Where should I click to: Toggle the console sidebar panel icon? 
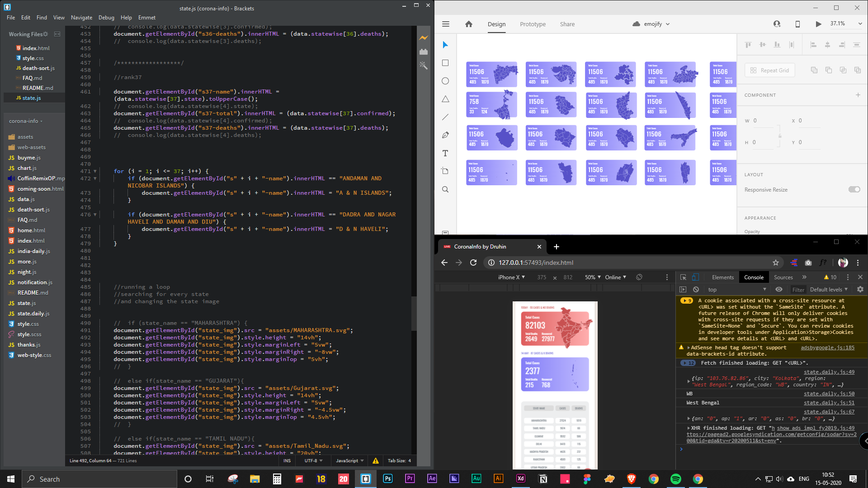click(x=683, y=290)
